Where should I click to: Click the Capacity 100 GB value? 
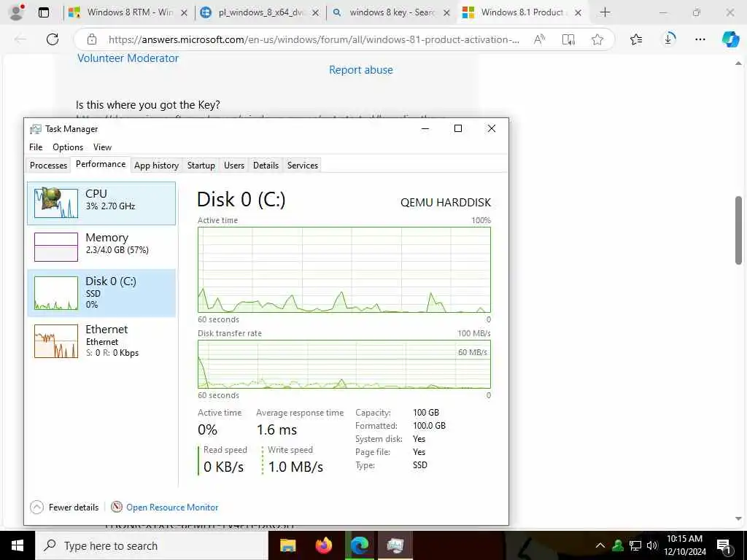coord(426,413)
